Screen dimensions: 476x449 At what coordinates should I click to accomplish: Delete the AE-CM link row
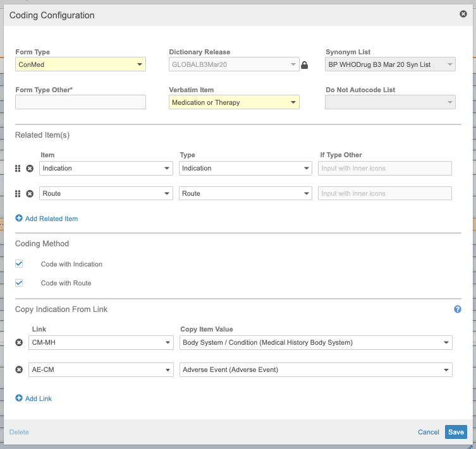pos(19,369)
